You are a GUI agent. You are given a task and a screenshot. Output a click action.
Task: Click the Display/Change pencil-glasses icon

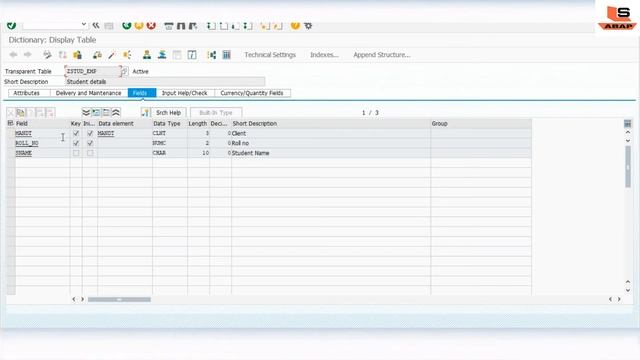tap(47, 55)
